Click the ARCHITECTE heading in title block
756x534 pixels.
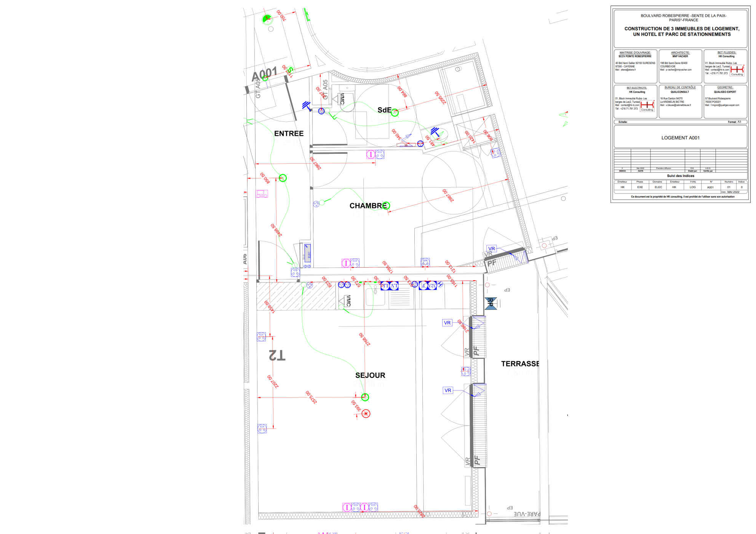tap(680, 53)
